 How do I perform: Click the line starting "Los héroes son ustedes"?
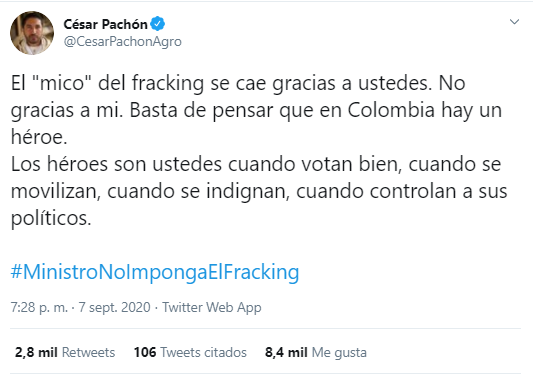(x=256, y=165)
